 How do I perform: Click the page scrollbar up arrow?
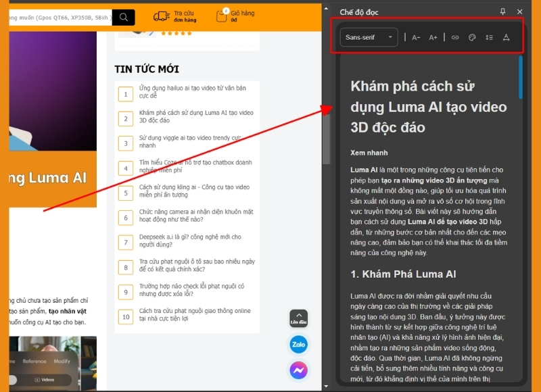(326, 8)
